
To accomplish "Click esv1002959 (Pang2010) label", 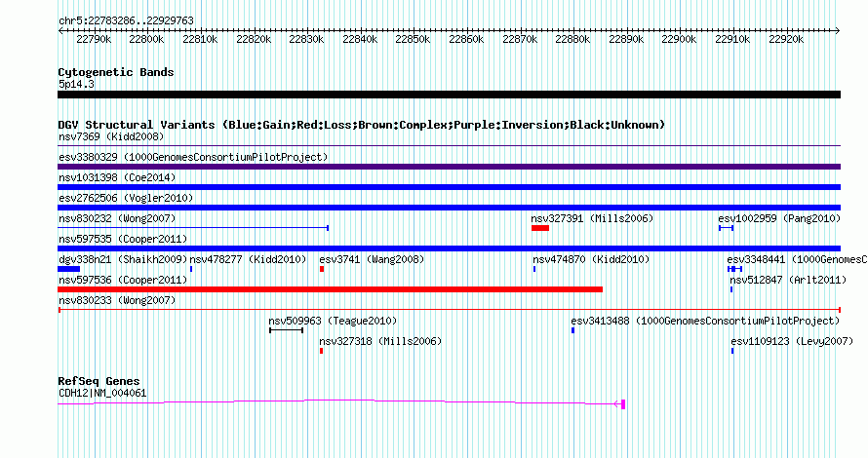I will pos(779,218).
